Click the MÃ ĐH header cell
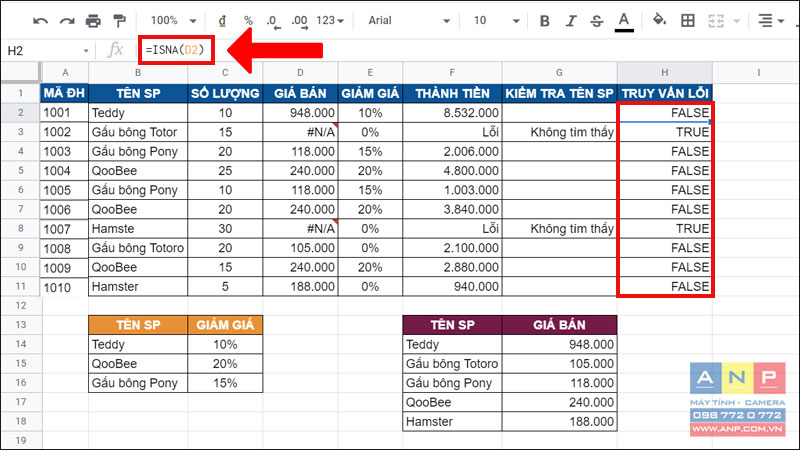The width and height of the screenshot is (800, 450). 64,93
